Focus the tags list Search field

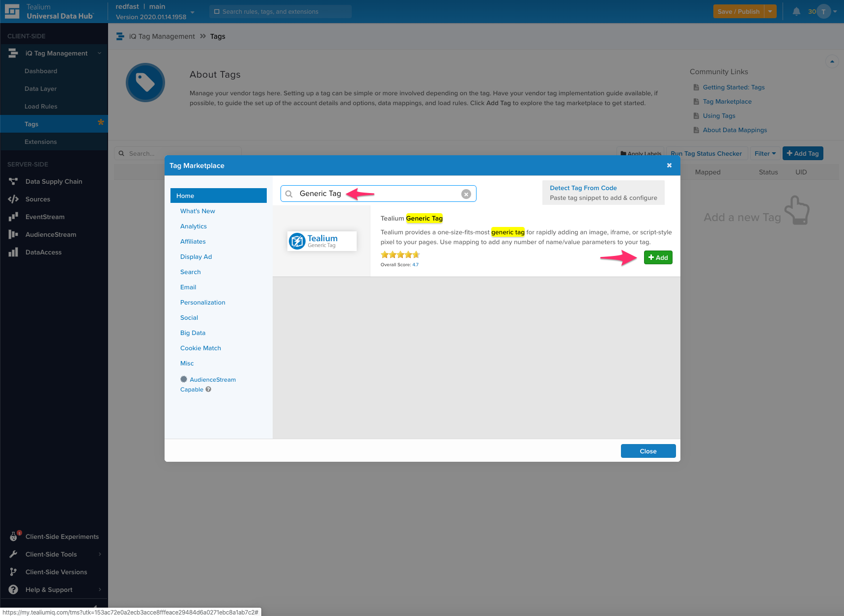(x=178, y=153)
